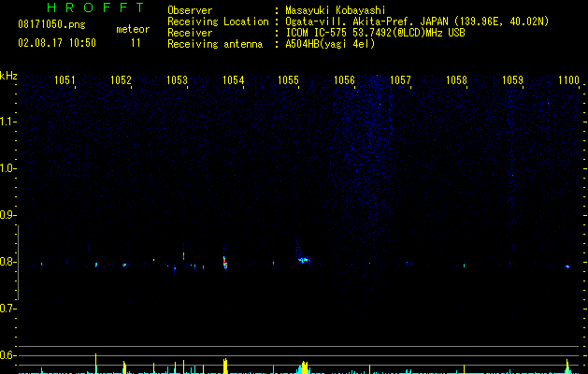Screen dimensions: 588x374
Task: Click the Receiving Location label
Action: point(218,22)
